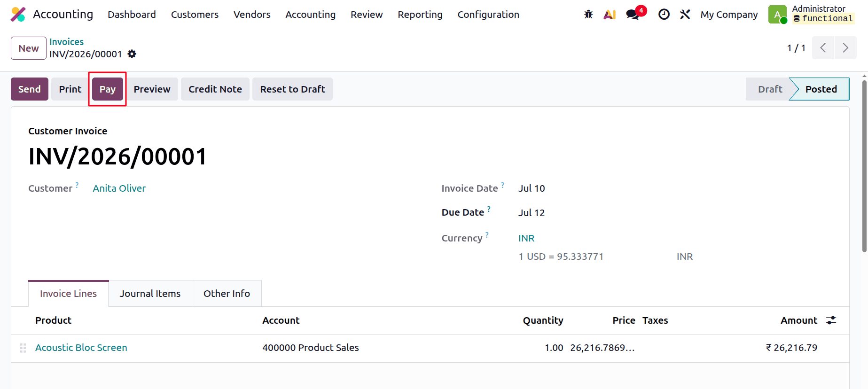The width and height of the screenshot is (868, 389).
Task: Open the Configuration menu
Action: click(488, 15)
